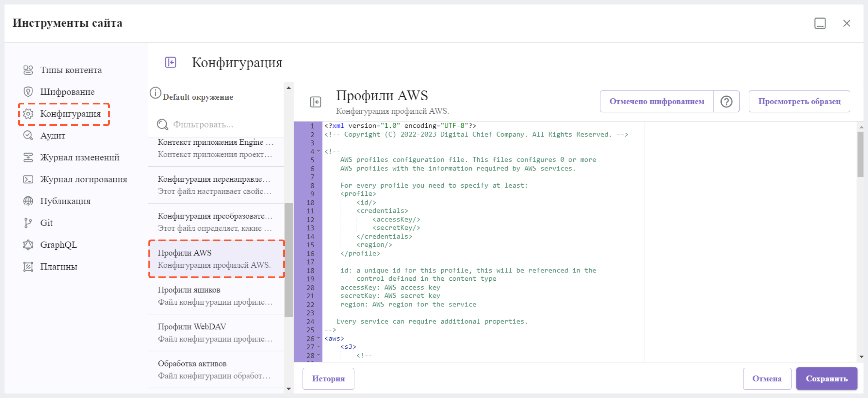Click the configuration list scrollbar thumb

(x=288, y=260)
